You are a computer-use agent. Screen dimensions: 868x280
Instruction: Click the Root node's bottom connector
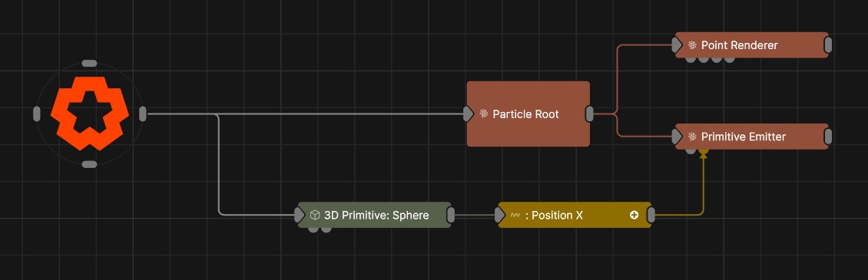coord(89,164)
